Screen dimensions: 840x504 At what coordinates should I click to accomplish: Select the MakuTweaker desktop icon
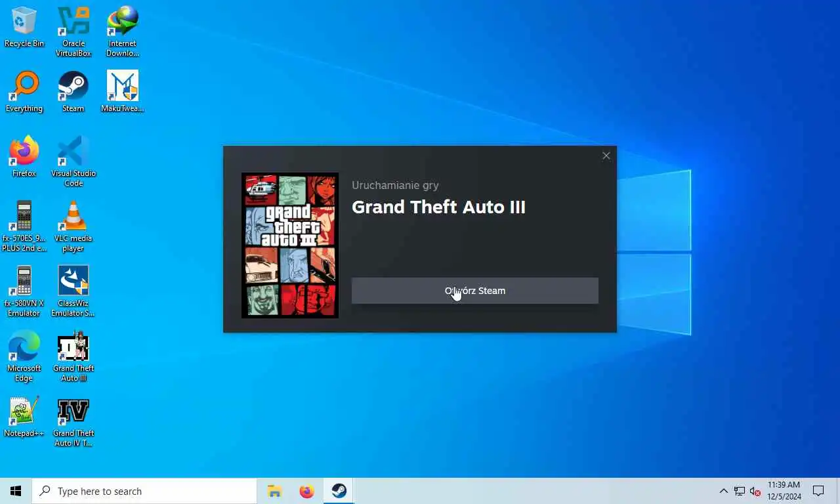123,93
